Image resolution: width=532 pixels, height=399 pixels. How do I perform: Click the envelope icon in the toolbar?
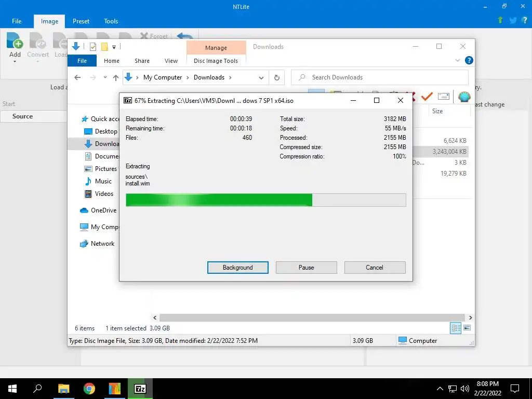point(444,96)
